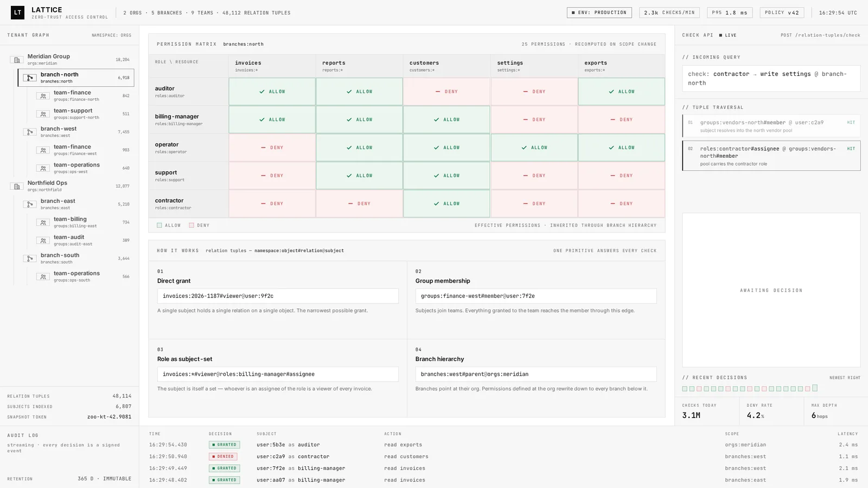This screenshot has width=868, height=488.
Task: Click the branch-south branch icon
Action: 30,259
